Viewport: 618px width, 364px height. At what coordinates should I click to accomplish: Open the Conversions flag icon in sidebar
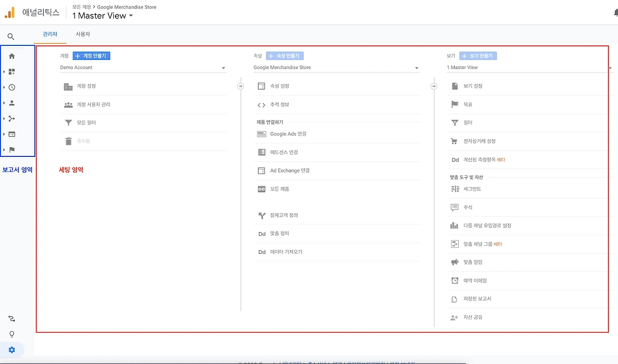coord(12,150)
